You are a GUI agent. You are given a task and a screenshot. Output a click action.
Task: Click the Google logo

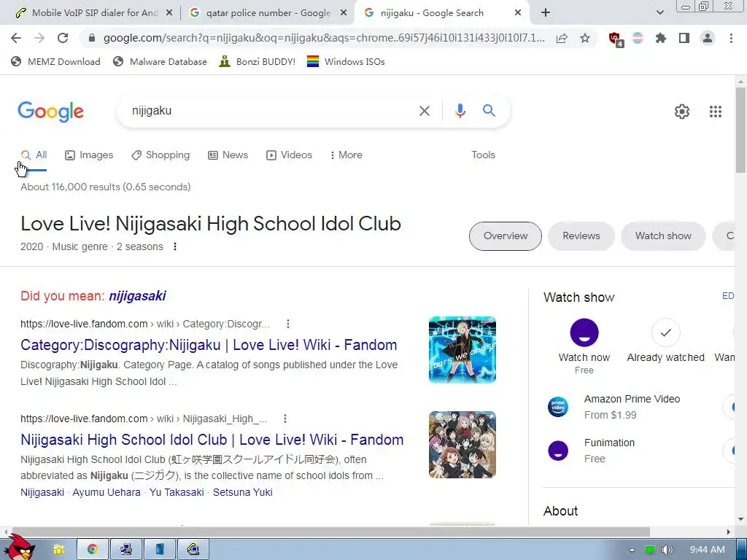tap(50, 112)
